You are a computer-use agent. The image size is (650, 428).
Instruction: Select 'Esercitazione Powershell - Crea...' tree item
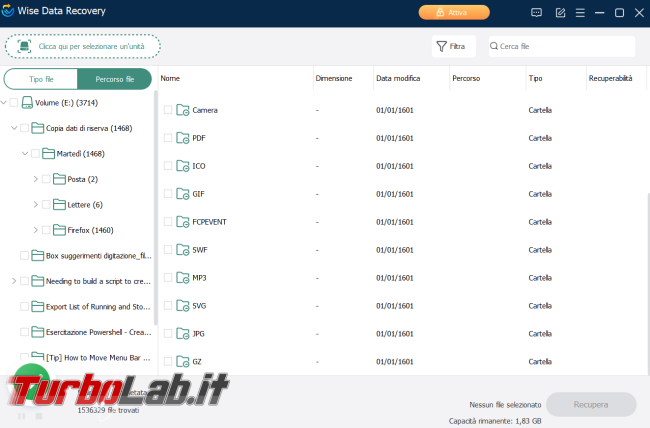tap(99, 332)
